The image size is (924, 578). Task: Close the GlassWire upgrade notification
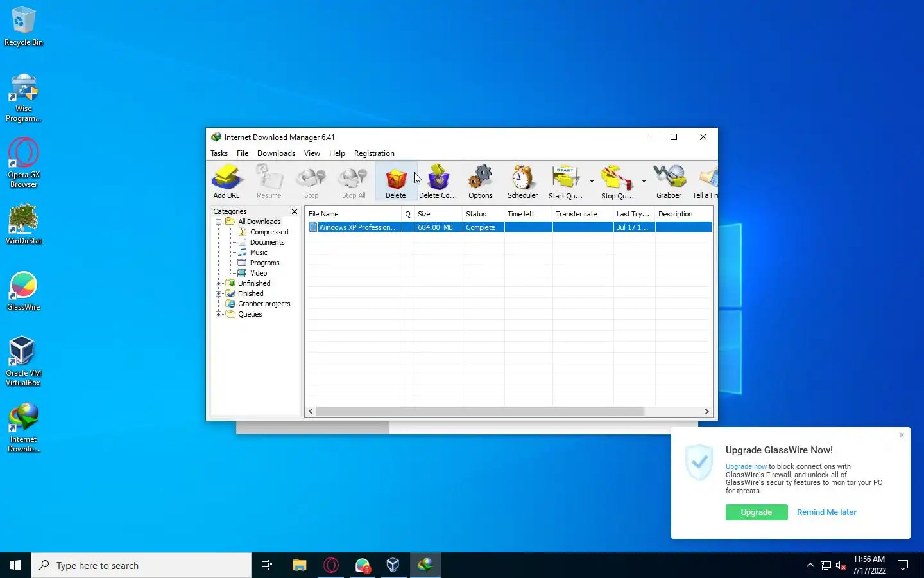point(902,435)
